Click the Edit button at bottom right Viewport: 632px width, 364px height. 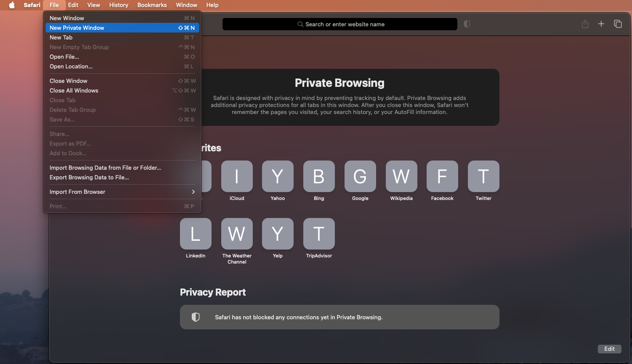(x=609, y=349)
